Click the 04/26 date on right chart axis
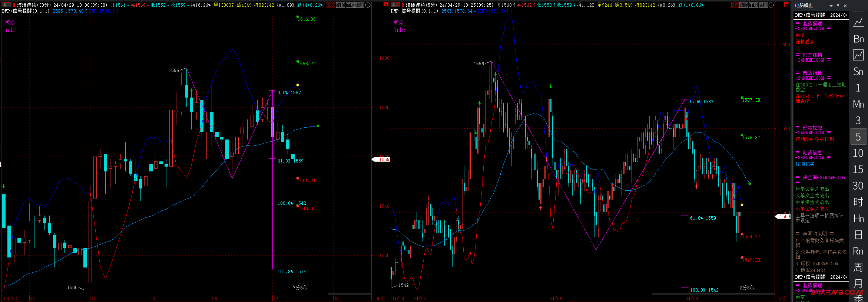The width and height of the screenshot is (868, 302). click(556, 299)
